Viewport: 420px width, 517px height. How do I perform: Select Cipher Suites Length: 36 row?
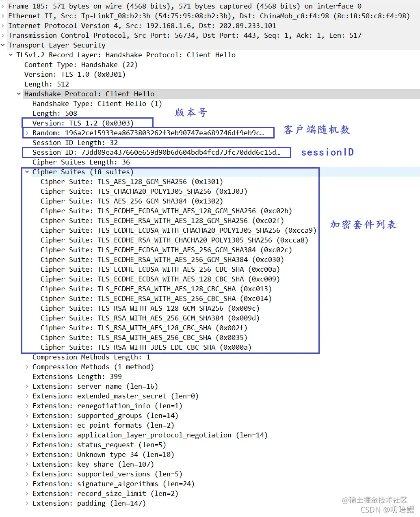(x=81, y=162)
